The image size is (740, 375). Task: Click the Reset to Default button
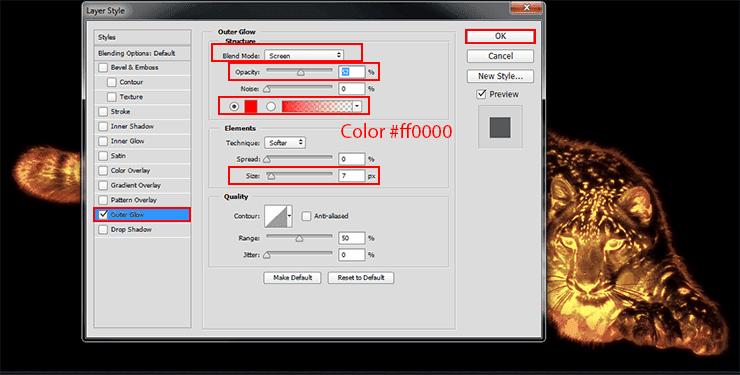pos(361,278)
